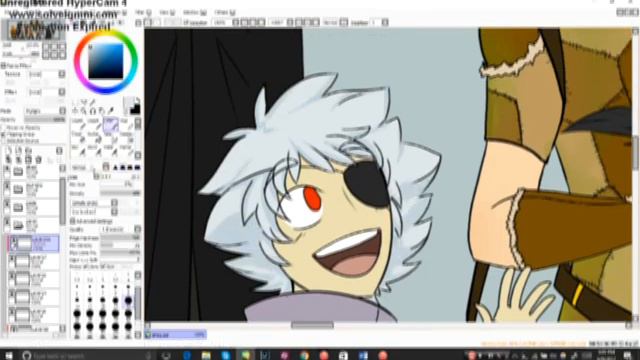Select the eyedropper color picker tool
Viewport: 640px width, 360px height.
click(110, 111)
